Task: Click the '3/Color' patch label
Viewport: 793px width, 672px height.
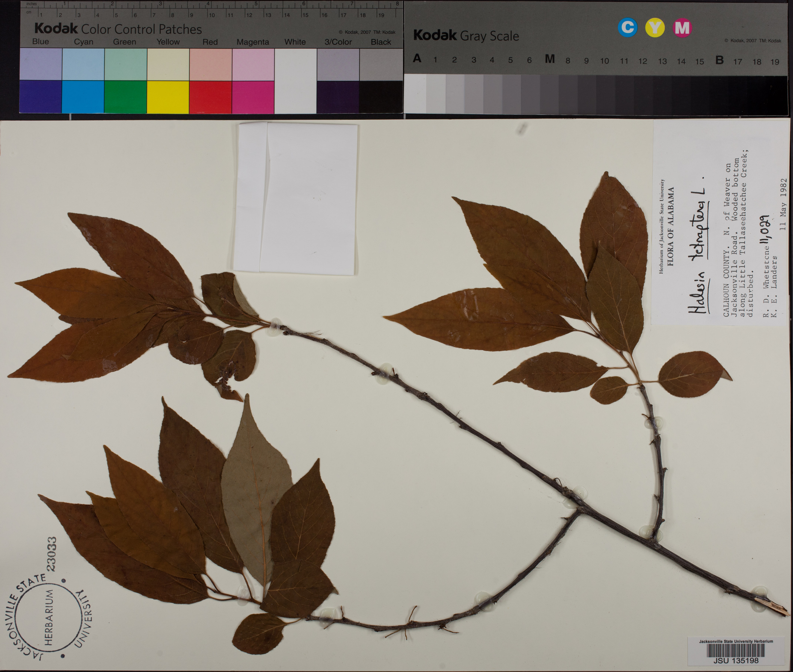Action: pyautogui.click(x=338, y=42)
